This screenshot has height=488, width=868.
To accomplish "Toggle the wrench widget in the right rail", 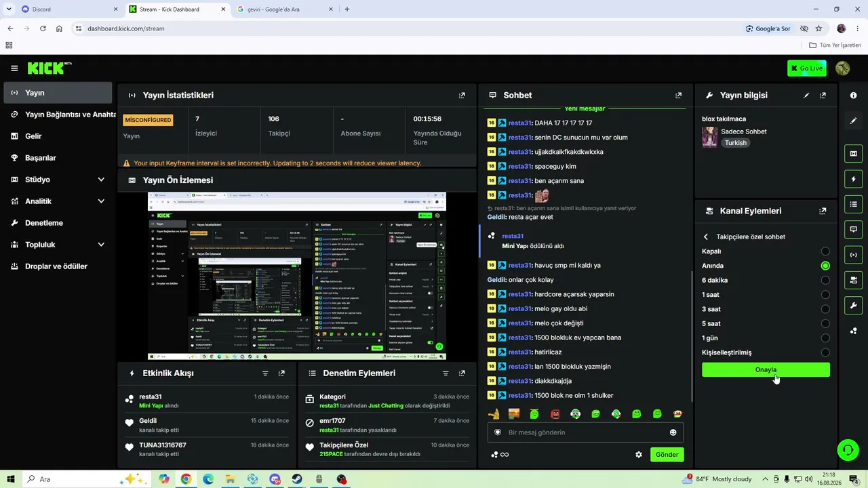I will pos(853,305).
